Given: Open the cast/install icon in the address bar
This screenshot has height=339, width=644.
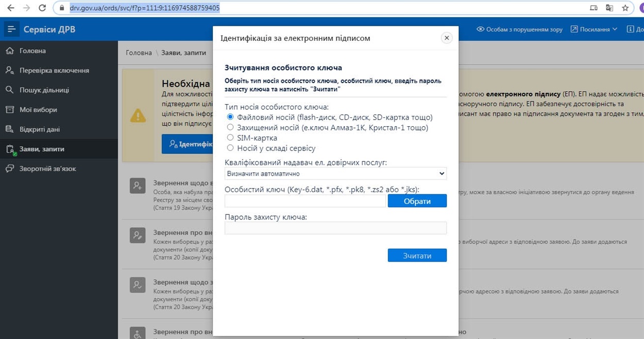Looking at the screenshot, I should click(594, 8).
